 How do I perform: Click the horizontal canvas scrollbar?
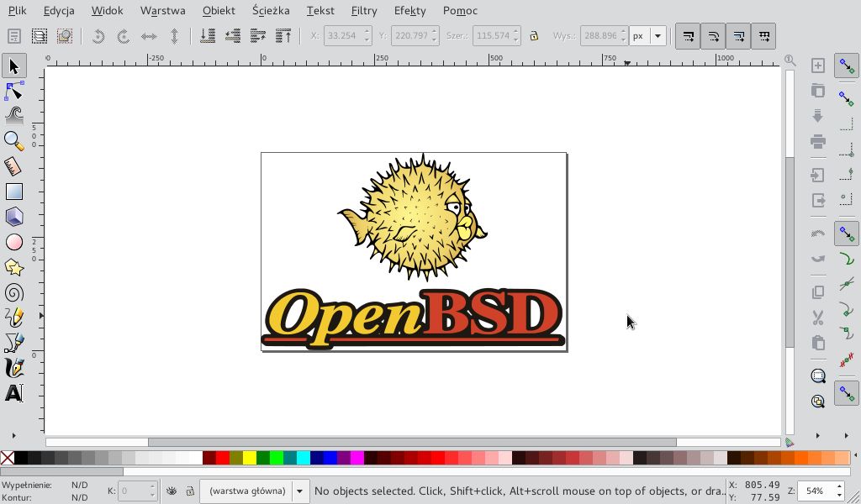(412, 442)
